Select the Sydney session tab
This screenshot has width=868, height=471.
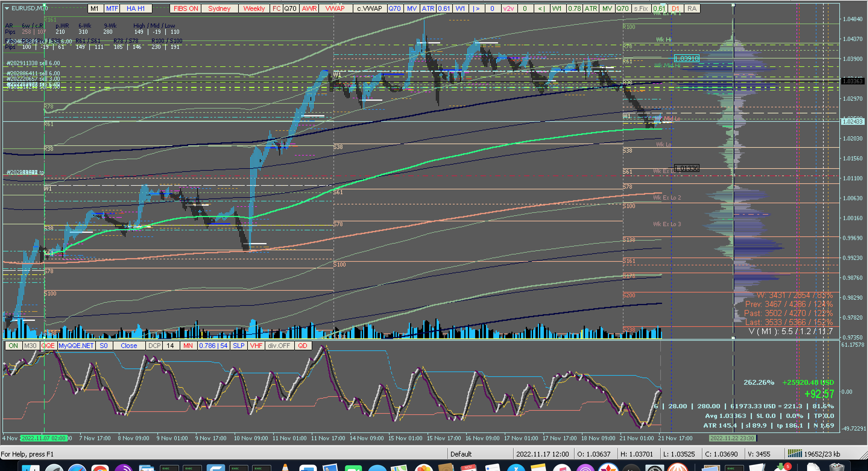(219, 8)
